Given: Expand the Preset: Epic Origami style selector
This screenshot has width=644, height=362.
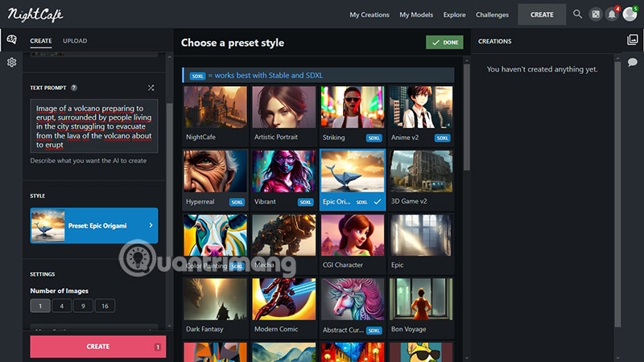Looking at the screenshot, I should pos(93,225).
